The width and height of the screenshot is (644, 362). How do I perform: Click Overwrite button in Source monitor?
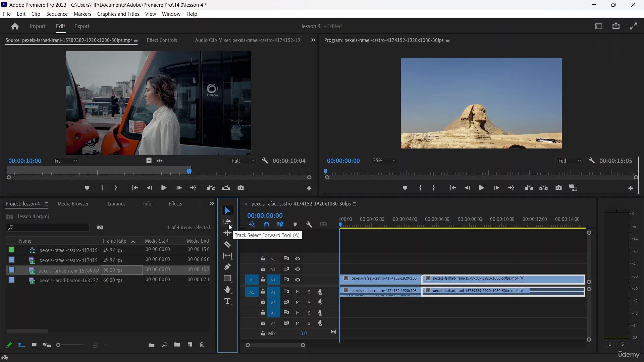click(226, 188)
